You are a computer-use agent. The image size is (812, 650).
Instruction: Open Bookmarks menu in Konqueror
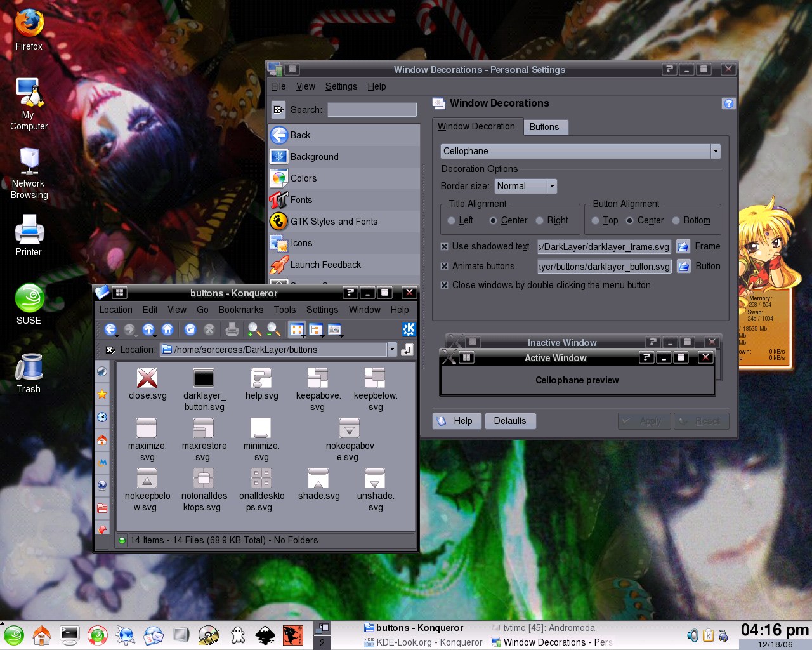click(x=241, y=310)
